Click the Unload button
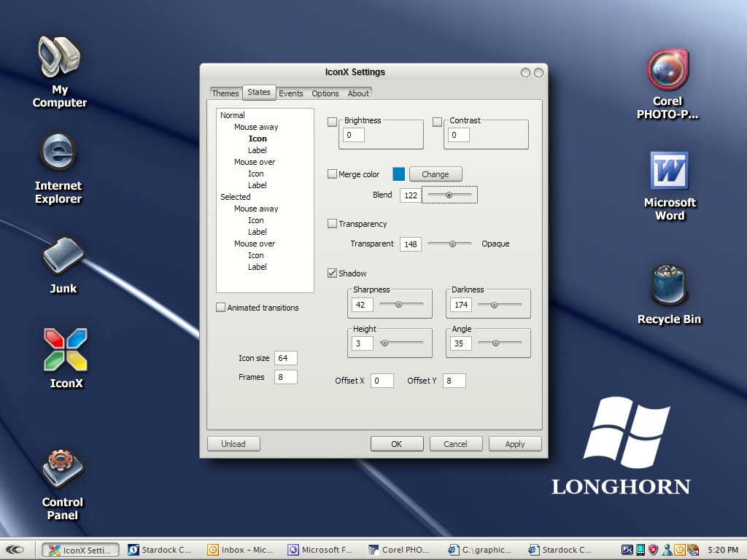This screenshot has width=747, height=560. pyautogui.click(x=233, y=444)
